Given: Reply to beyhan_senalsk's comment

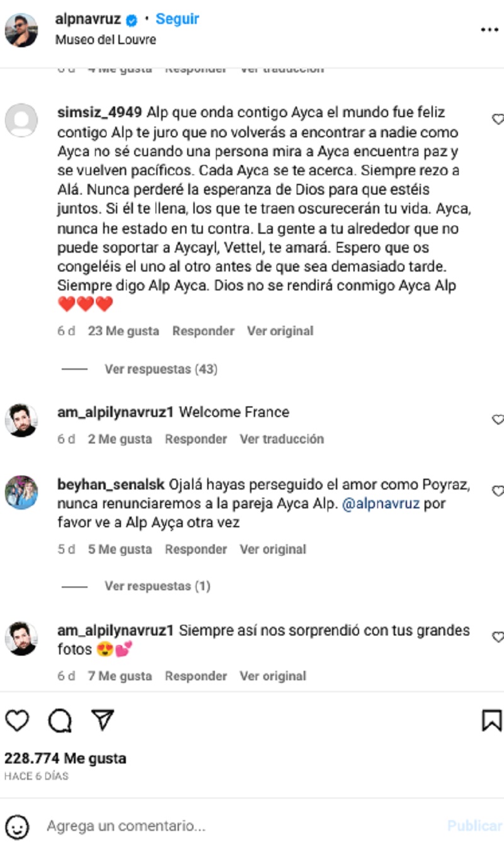Looking at the screenshot, I should point(196,550).
